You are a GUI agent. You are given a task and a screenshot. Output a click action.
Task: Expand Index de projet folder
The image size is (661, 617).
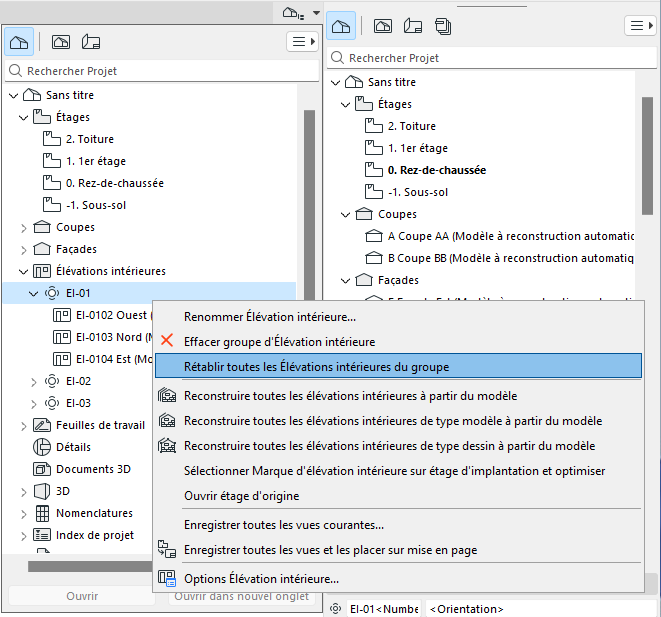pos(24,536)
